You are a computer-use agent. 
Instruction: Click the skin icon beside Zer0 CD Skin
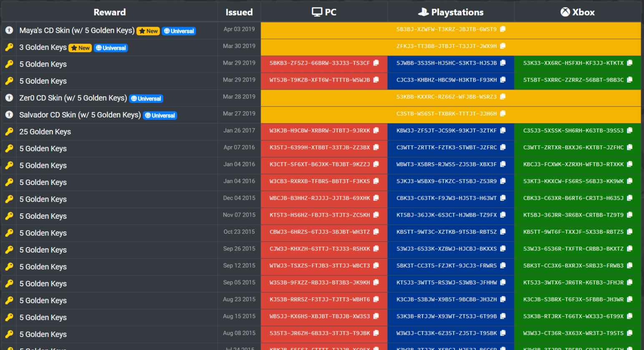(9, 98)
